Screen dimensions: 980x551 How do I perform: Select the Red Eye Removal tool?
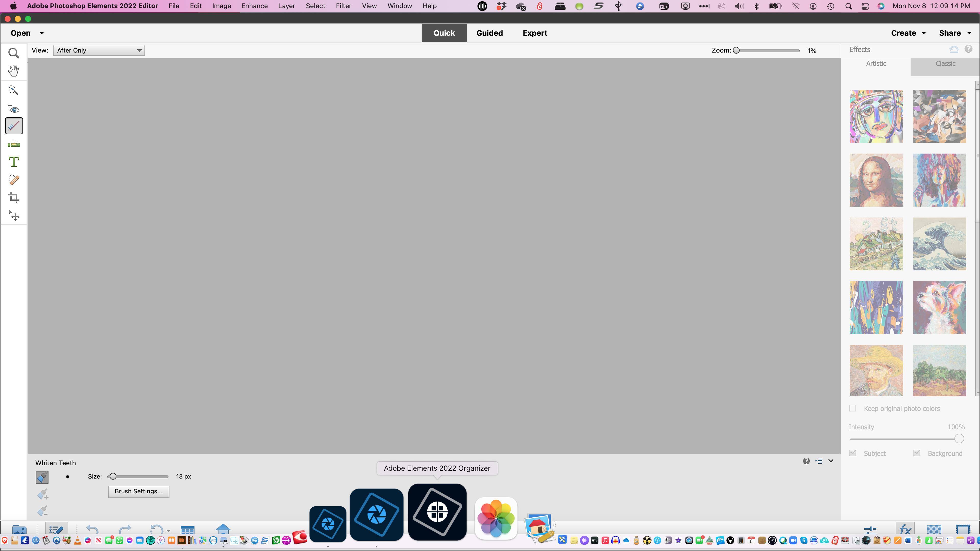click(14, 108)
